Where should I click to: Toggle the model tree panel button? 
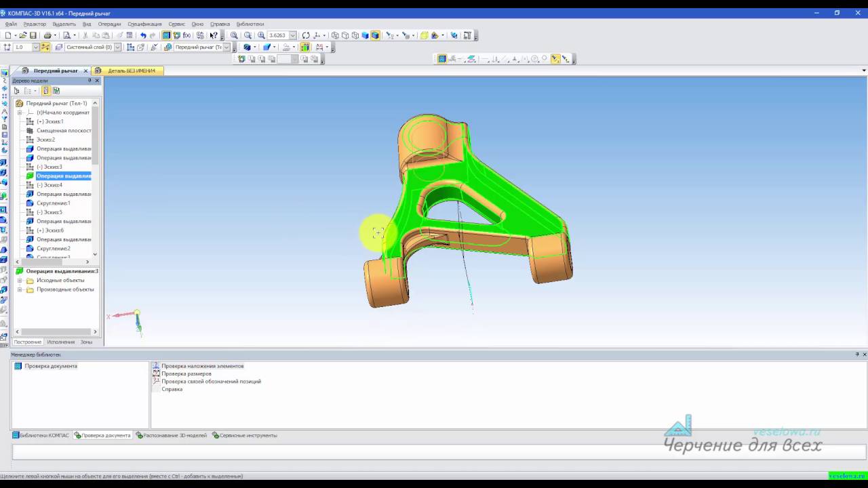[166, 35]
